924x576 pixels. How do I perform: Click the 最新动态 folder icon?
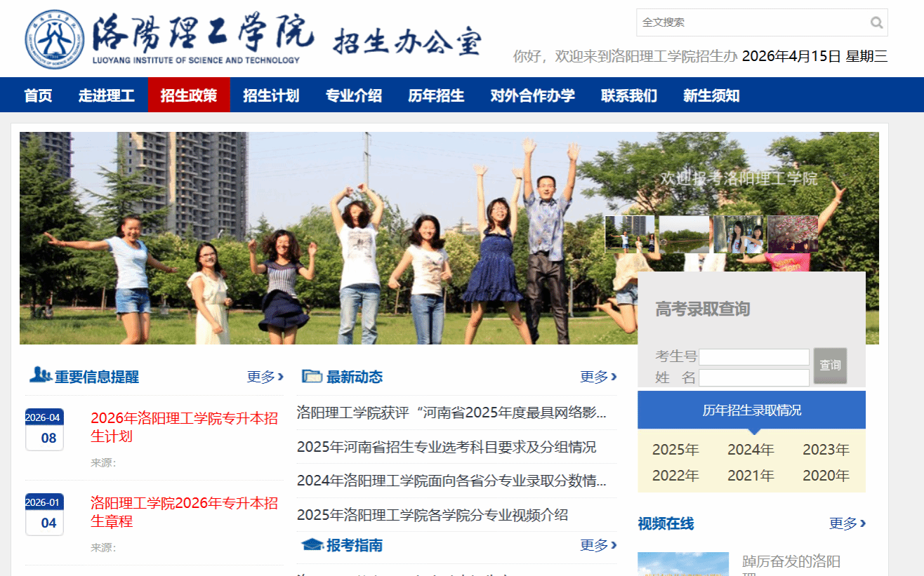pos(312,376)
